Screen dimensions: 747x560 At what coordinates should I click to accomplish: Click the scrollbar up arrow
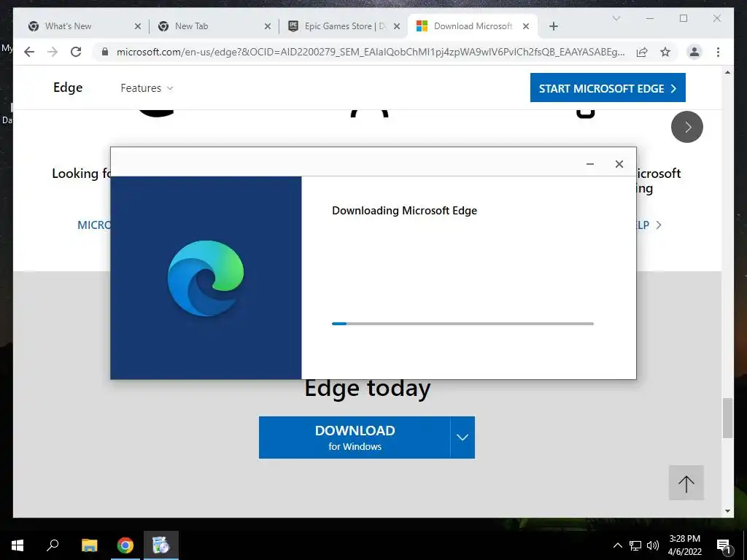click(x=727, y=72)
